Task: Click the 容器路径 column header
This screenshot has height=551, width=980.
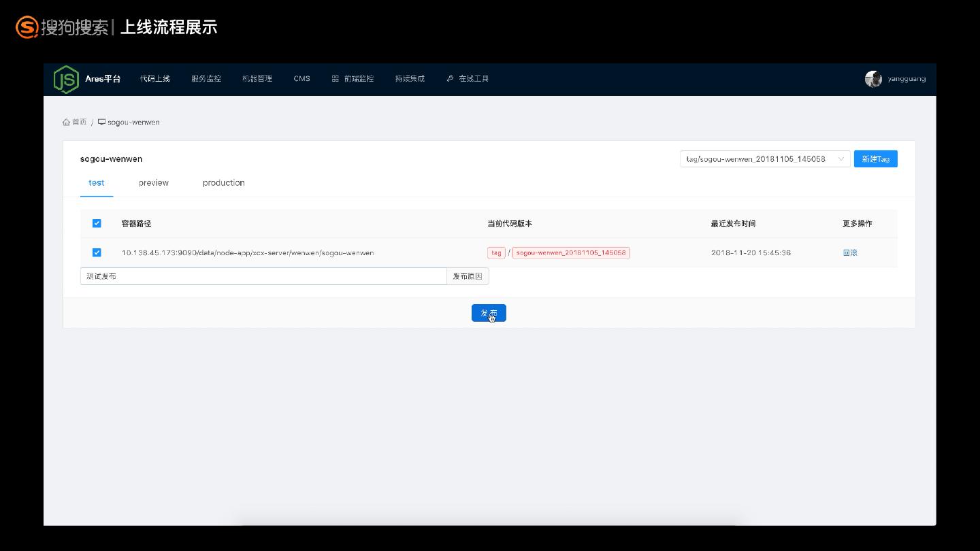Action: [x=136, y=224]
